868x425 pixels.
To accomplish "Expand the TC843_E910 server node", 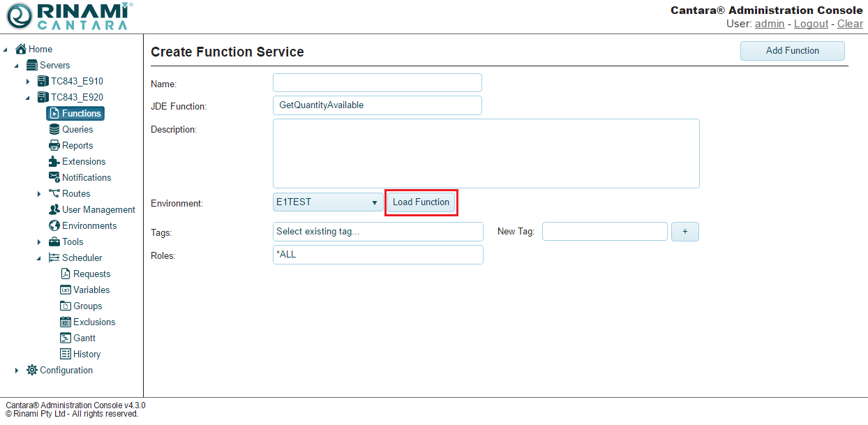I will coord(28,82).
